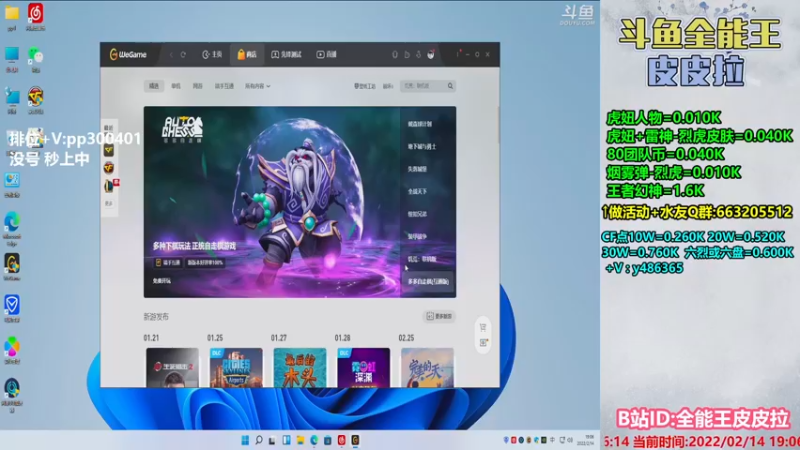The image size is (800, 450).
Task: Click the notification bell icon in WeGame header
Action: click(x=394, y=55)
